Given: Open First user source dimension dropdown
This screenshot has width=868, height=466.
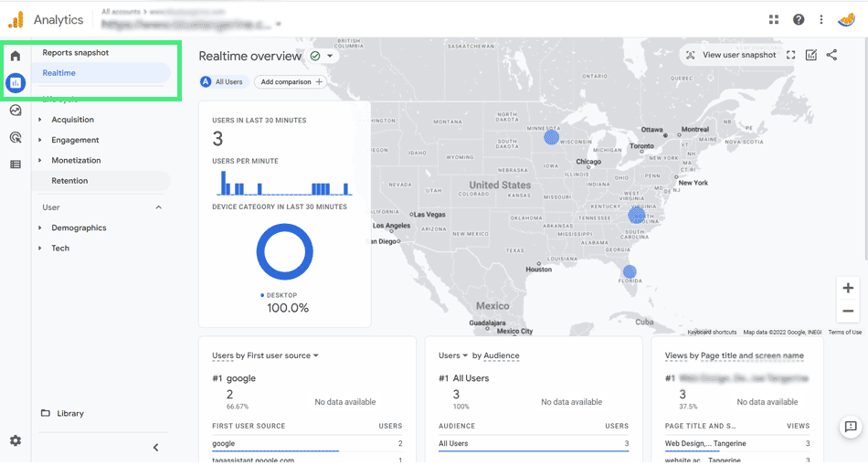Looking at the screenshot, I should click(x=316, y=355).
